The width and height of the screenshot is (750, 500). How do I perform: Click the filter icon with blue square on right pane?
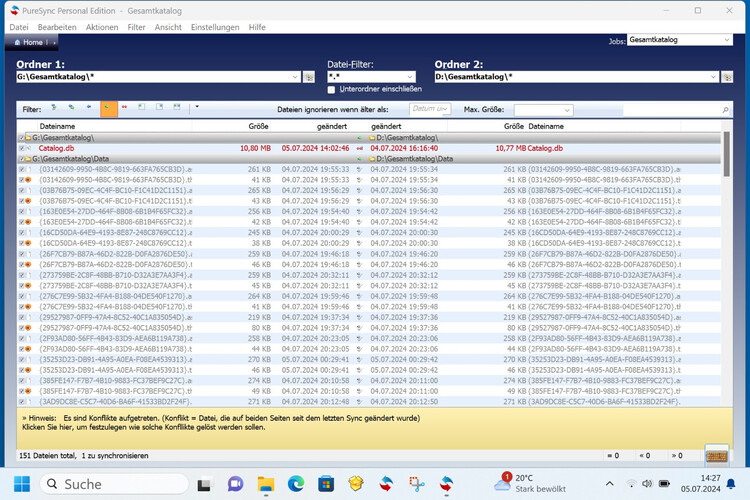(x=159, y=107)
